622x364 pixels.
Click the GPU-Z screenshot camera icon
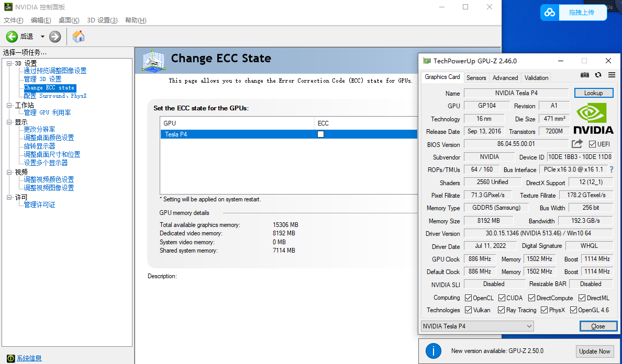click(585, 75)
